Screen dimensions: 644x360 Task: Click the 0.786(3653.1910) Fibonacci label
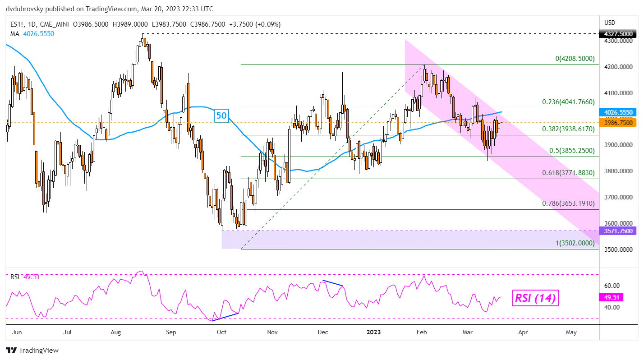[x=568, y=203]
